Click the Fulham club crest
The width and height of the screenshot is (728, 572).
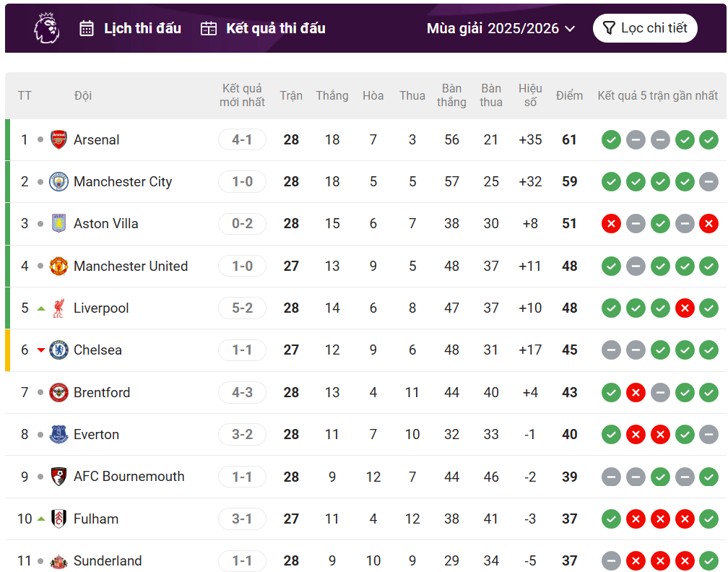click(58, 519)
